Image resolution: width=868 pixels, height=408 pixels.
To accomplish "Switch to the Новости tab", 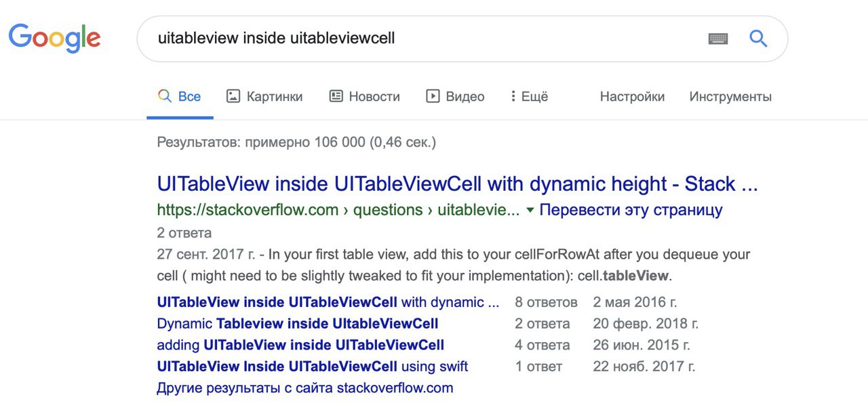I will click(364, 96).
